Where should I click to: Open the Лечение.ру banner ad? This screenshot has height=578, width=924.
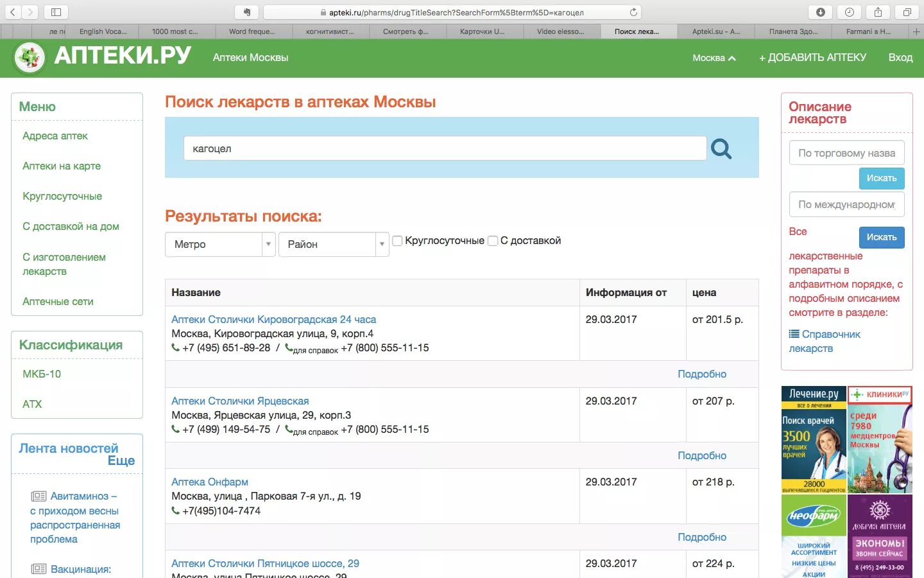pyautogui.click(x=814, y=440)
